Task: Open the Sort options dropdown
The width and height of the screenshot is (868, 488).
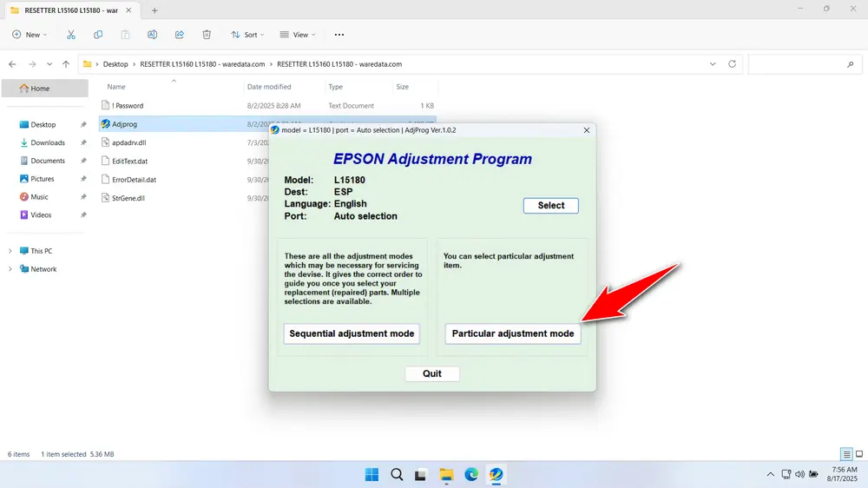Action: [247, 35]
